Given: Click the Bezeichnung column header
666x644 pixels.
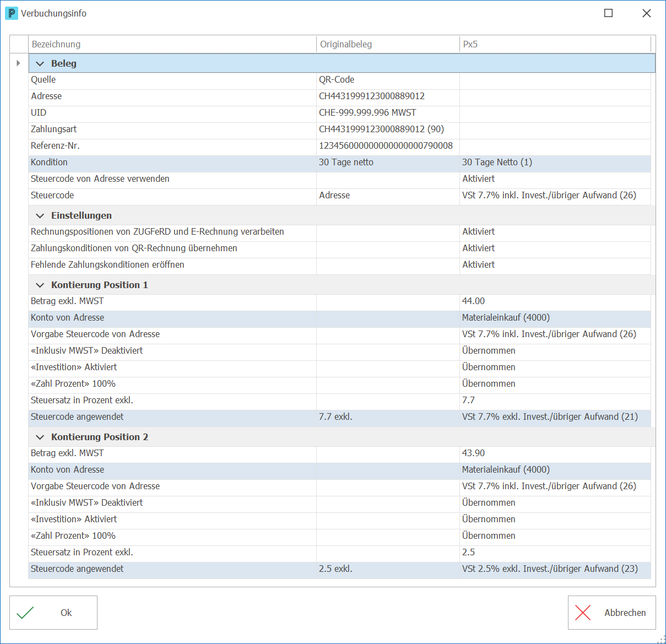Looking at the screenshot, I should coord(172,44).
